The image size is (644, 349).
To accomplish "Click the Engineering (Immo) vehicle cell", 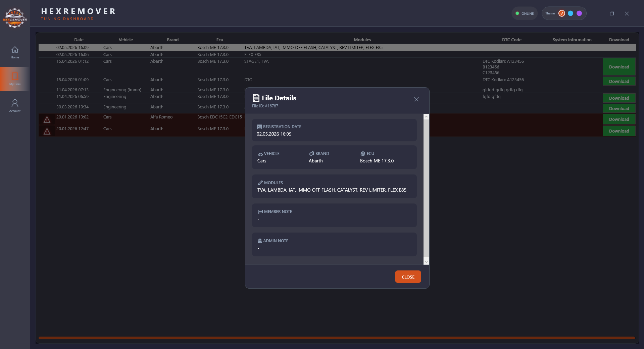I will tap(122, 90).
